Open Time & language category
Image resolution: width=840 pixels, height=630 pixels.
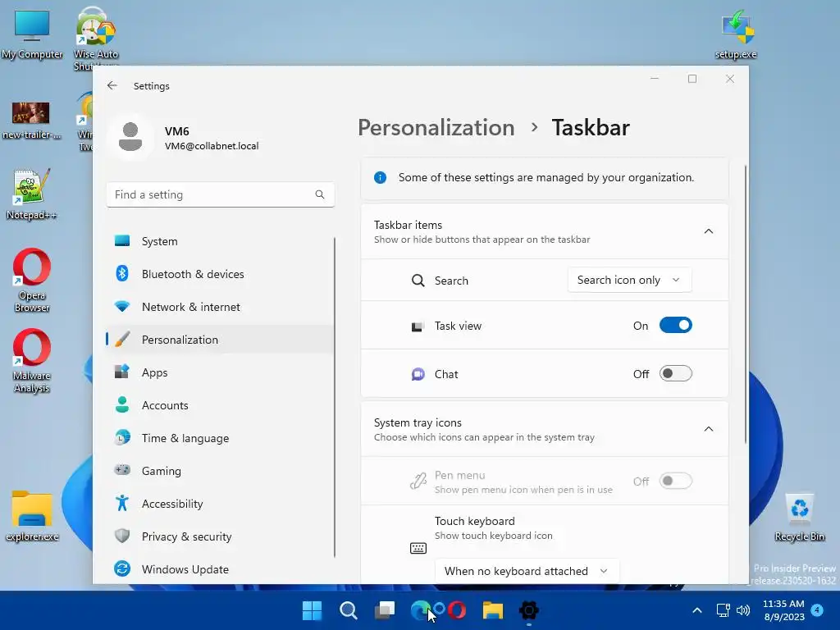tap(220, 438)
